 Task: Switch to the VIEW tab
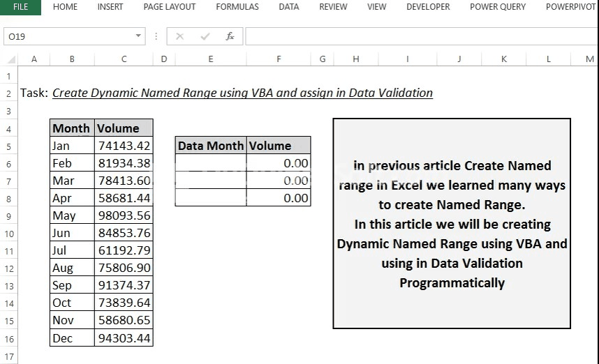pyautogui.click(x=376, y=7)
